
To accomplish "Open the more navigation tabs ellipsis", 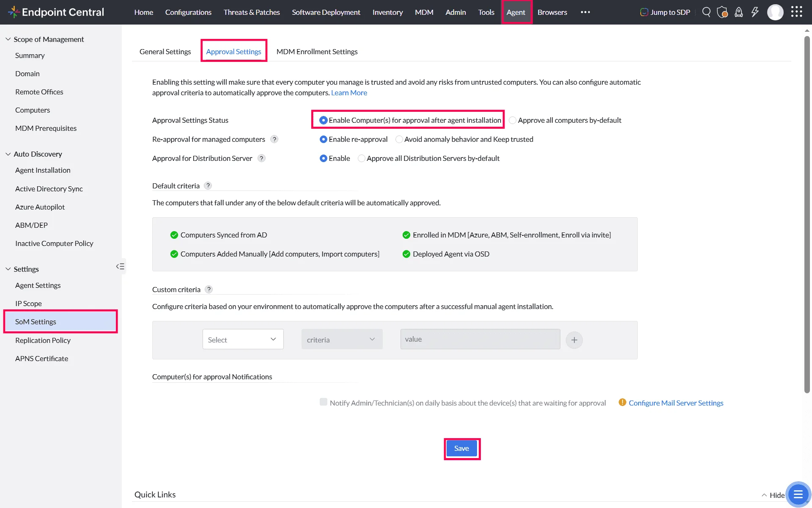I will pos(585,12).
